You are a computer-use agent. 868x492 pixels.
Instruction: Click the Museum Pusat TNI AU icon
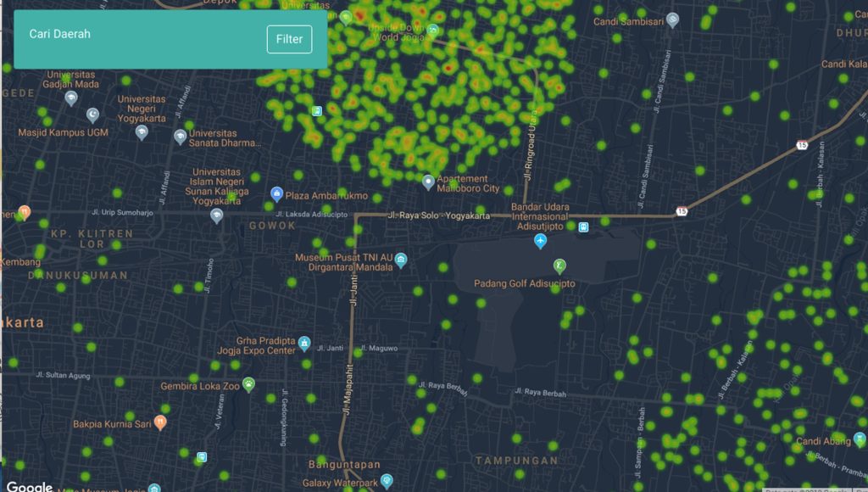coord(401,260)
